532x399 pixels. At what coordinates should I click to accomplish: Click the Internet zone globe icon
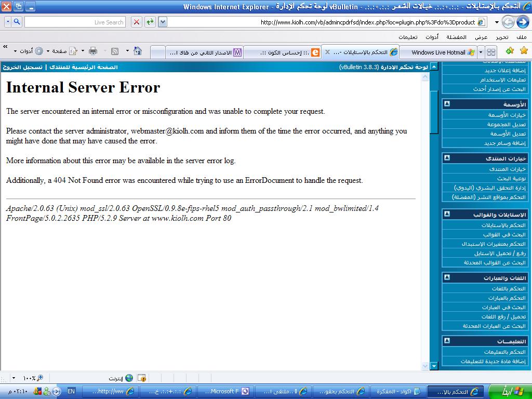click(x=129, y=378)
